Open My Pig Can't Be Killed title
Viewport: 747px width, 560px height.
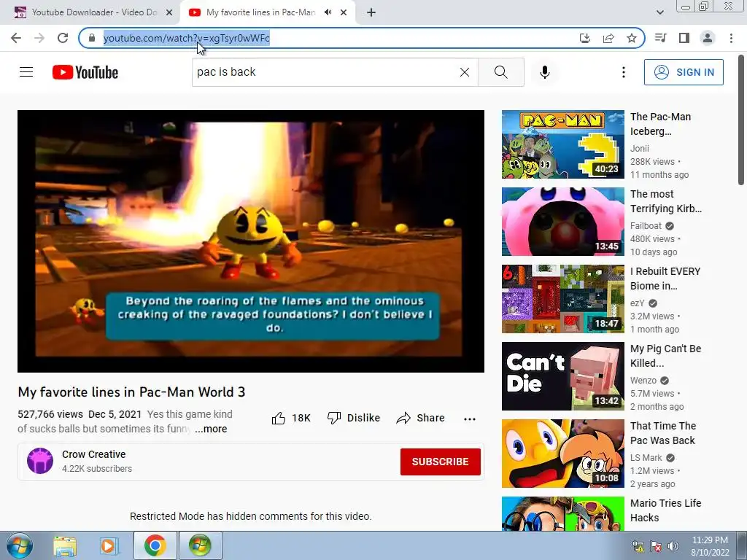click(x=665, y=356)
